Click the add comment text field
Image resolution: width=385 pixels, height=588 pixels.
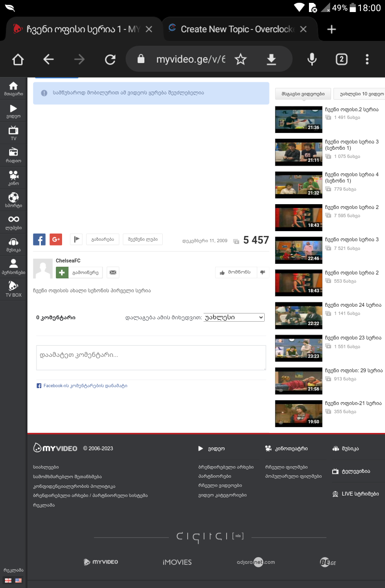click(151, 358)
